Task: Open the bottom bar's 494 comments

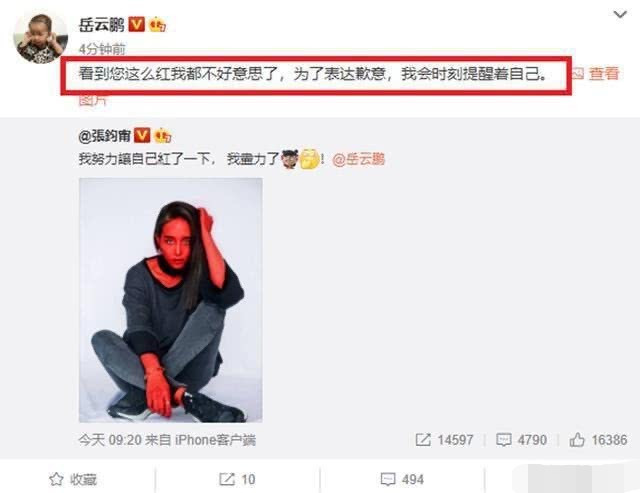Action: point(402,480)
